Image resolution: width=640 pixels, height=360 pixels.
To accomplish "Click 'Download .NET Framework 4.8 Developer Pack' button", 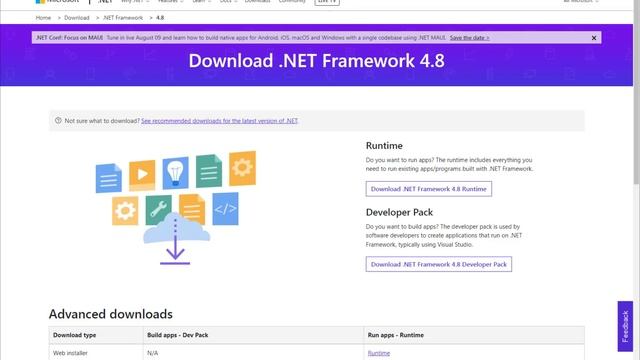I will coord(439,264).
